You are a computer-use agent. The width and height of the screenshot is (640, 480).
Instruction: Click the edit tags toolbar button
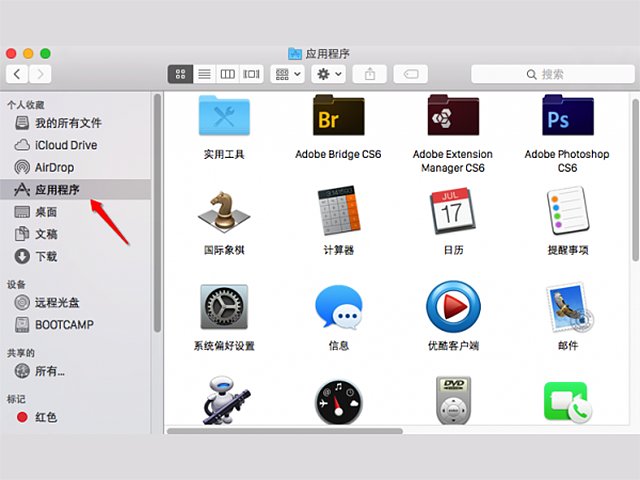click(x=411, y=74)
